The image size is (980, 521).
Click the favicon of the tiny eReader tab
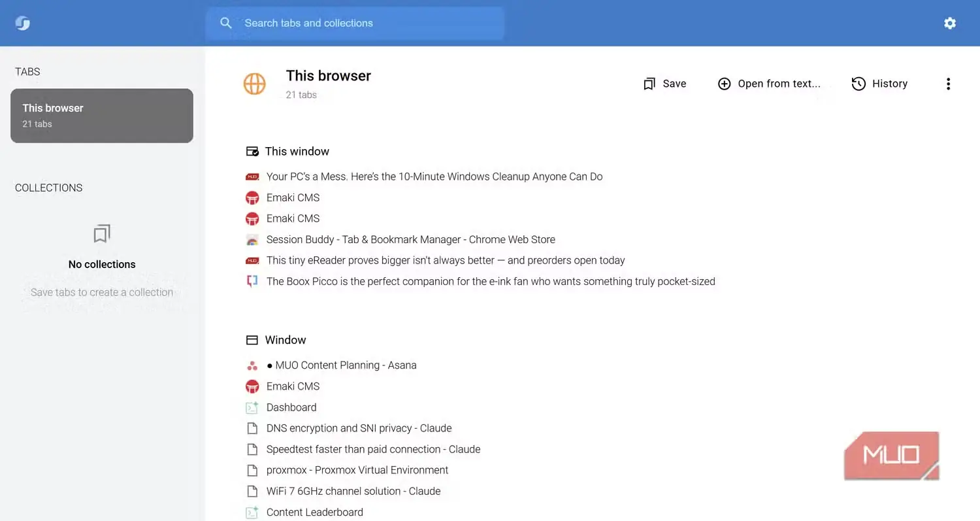pyautogui.click(x=252, y=261)
